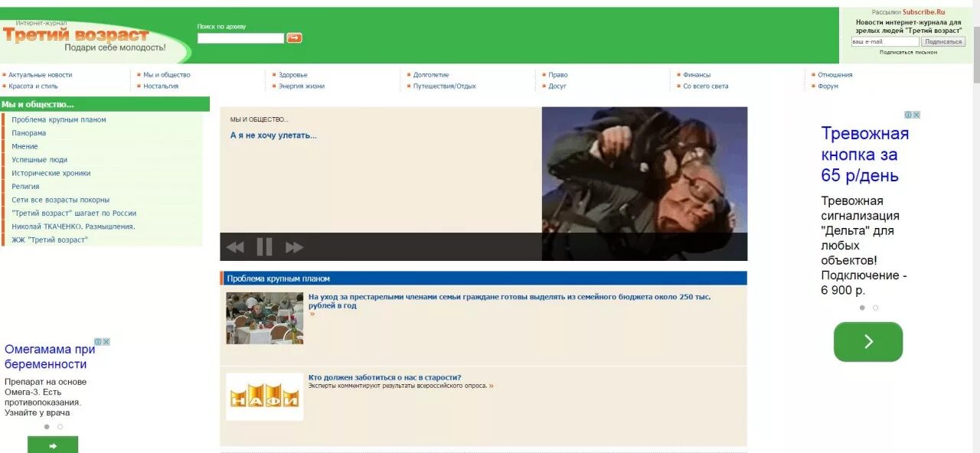Click the small arrows under 250 тыс. article
Viewport: 980px width, 453px height.
tap(312, 314)
